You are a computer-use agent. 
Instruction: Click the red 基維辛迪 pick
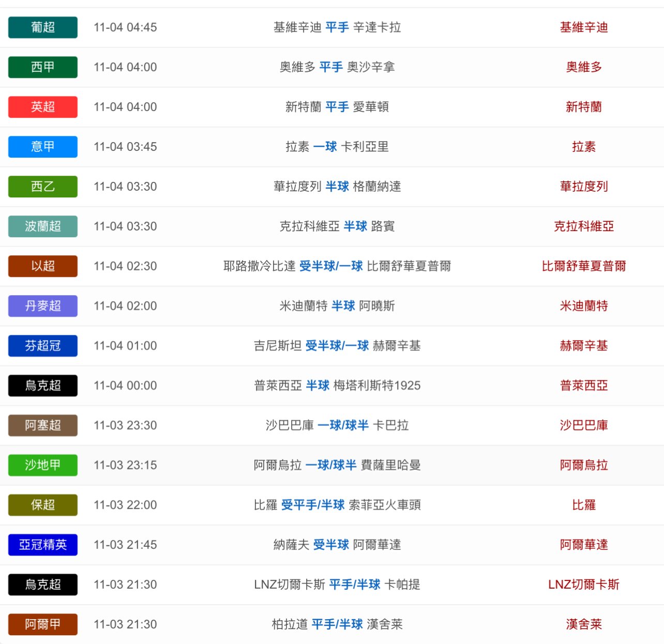click(x=583, y=27)
